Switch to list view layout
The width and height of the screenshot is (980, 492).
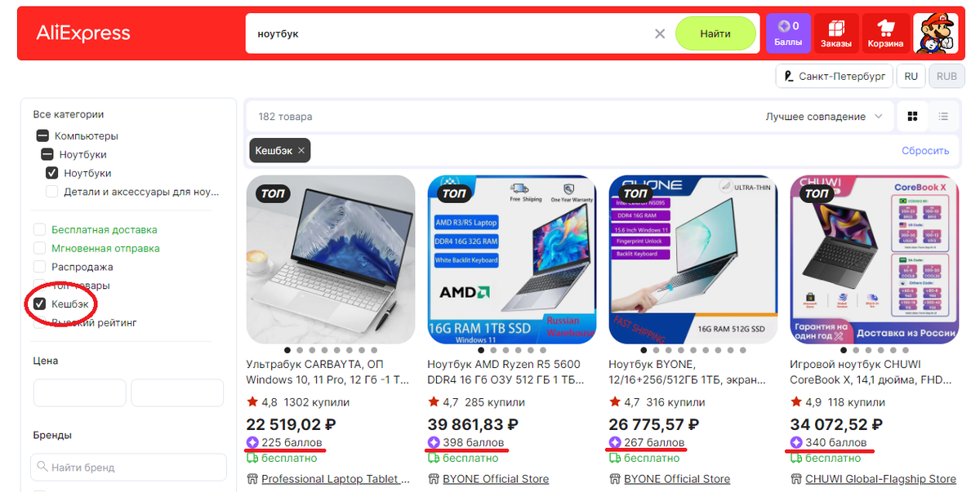pyautogui.click(x=943, y=117)
